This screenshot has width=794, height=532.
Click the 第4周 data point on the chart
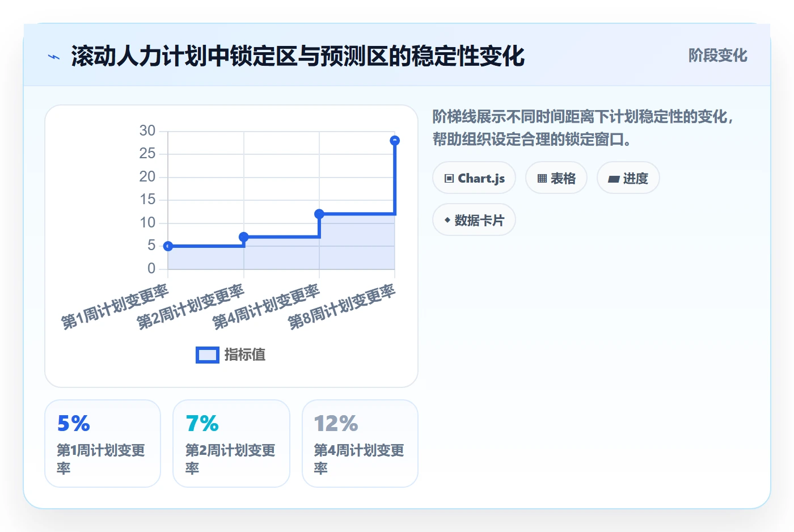click(x=319, y=214)
